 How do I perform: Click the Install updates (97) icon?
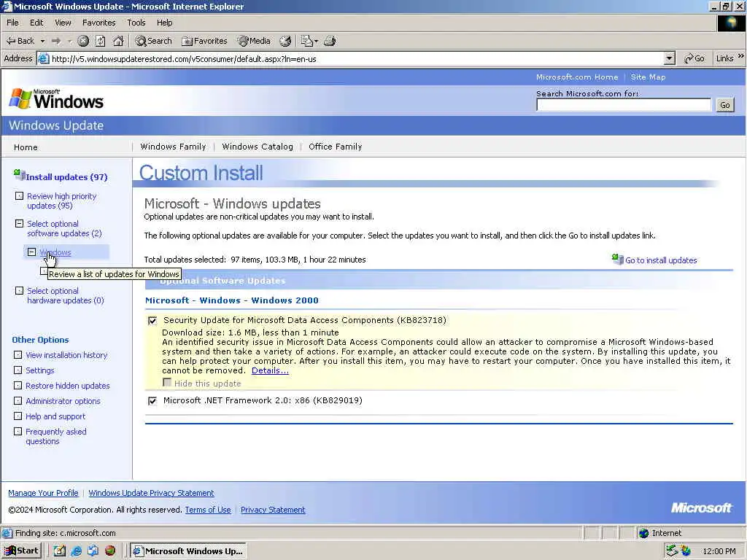point(19,175)
